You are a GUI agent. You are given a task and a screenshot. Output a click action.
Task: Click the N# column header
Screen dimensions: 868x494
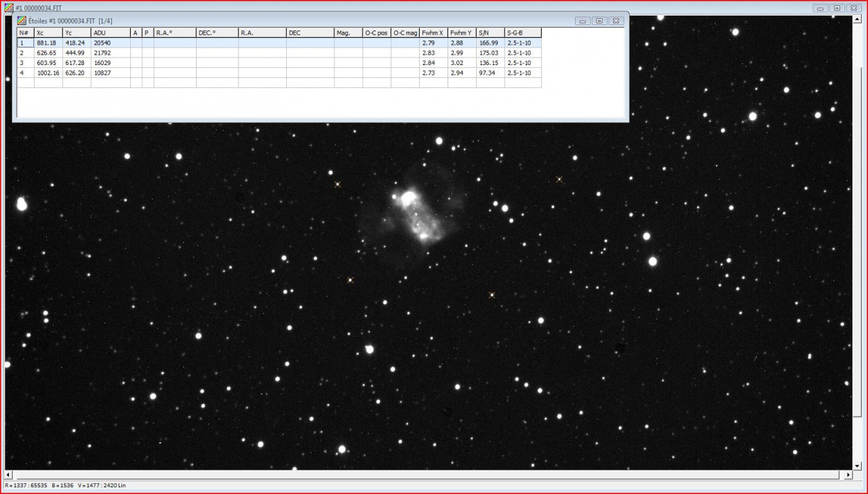[26, 33]
